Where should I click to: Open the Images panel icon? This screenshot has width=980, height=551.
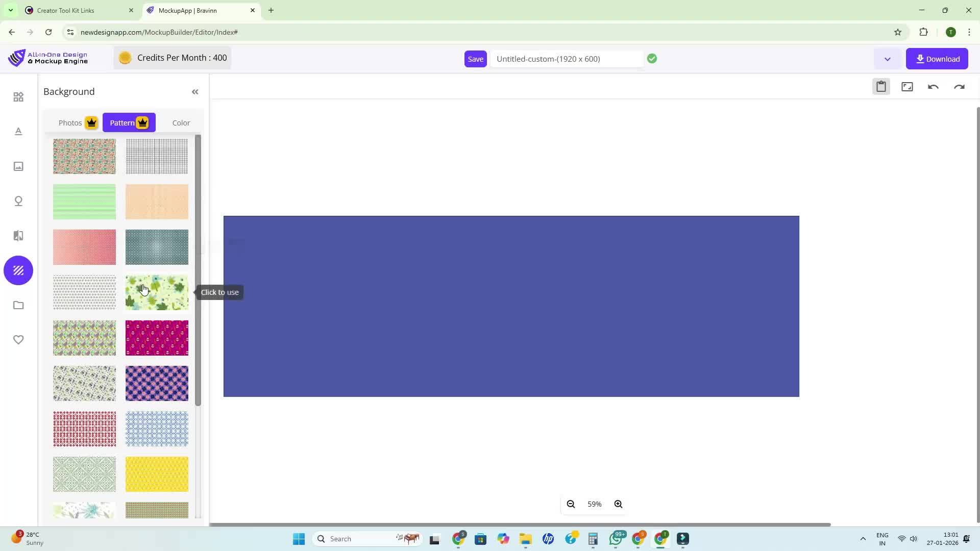pyautogui.click(x=18, y=166)
